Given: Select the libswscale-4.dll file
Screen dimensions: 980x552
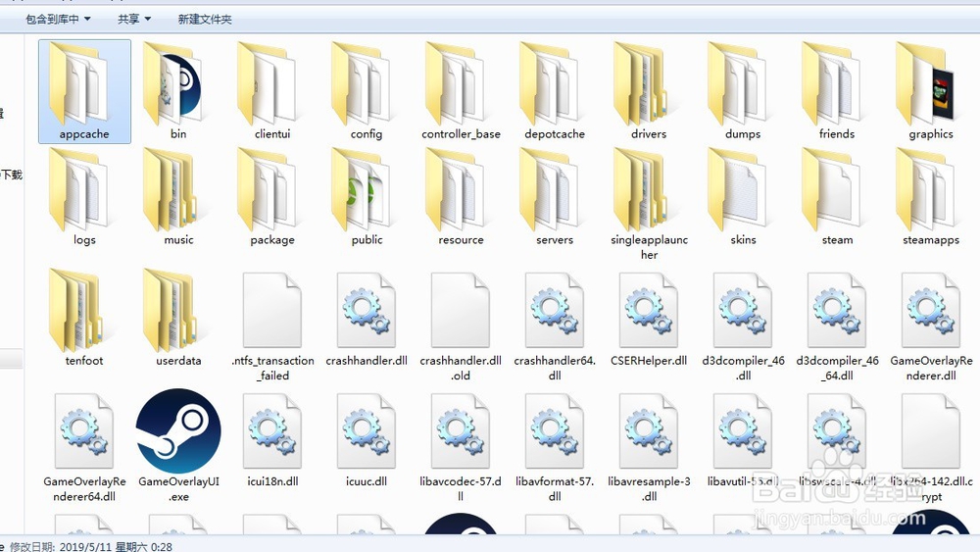Looking at the screenshot, I should (837, 439).
